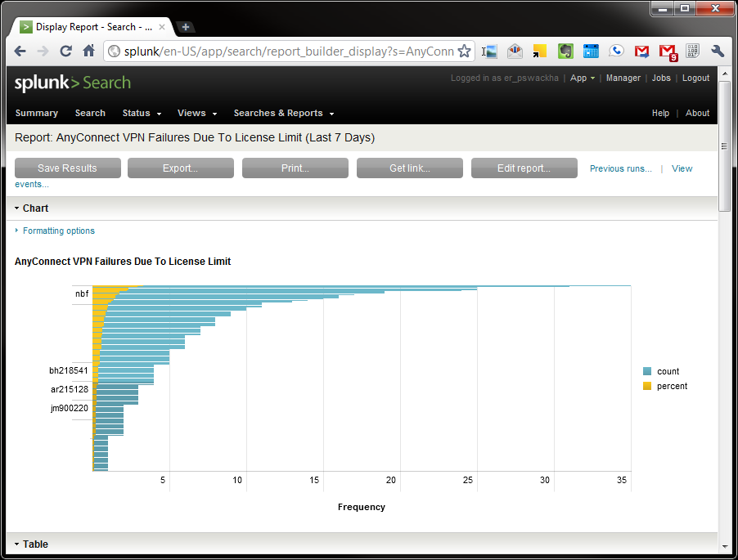Click the yellow sticky note extension icon
This screenshot has height=560, width=738.
540,51
